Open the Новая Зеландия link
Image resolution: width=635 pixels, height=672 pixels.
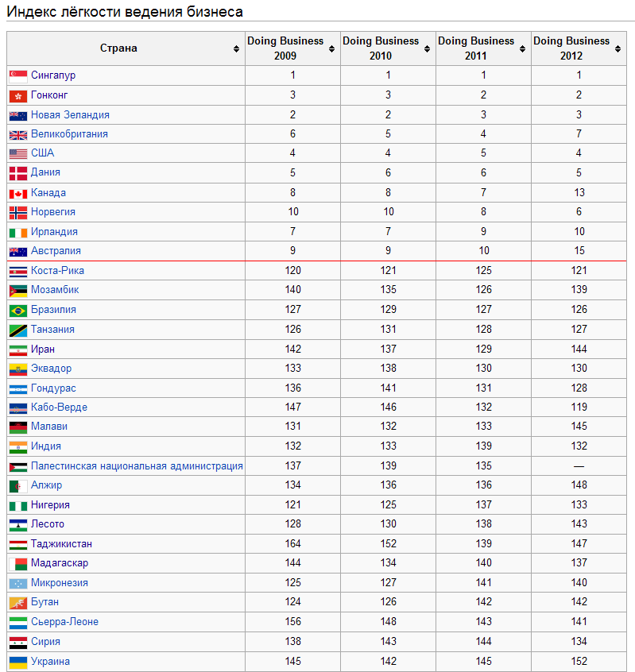point(70,115)
